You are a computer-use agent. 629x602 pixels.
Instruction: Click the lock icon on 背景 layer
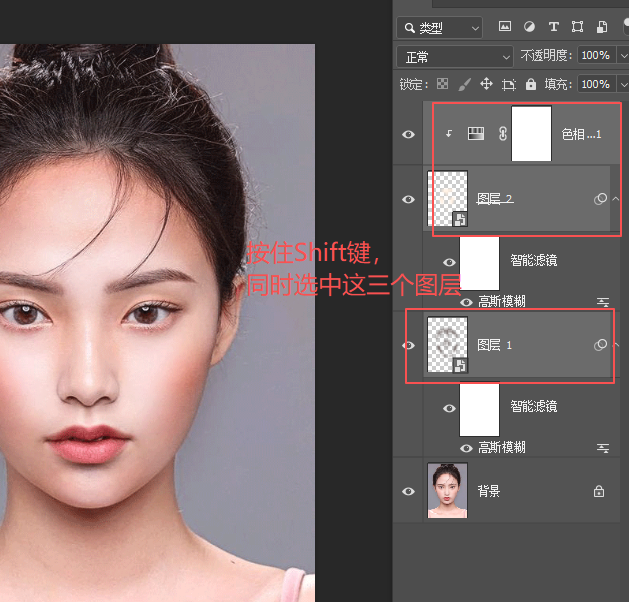[599, 491]
